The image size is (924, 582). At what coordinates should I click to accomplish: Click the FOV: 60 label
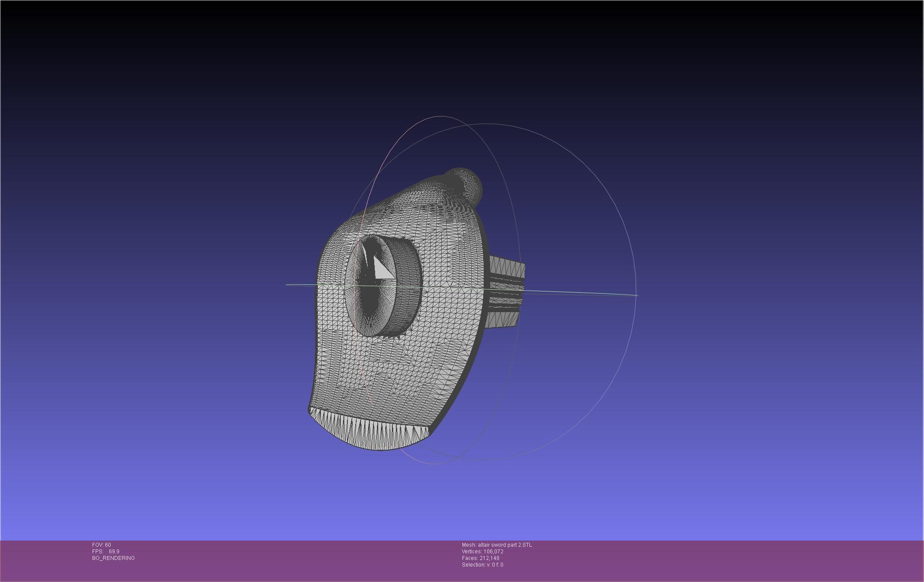click(x=101, y=545)
